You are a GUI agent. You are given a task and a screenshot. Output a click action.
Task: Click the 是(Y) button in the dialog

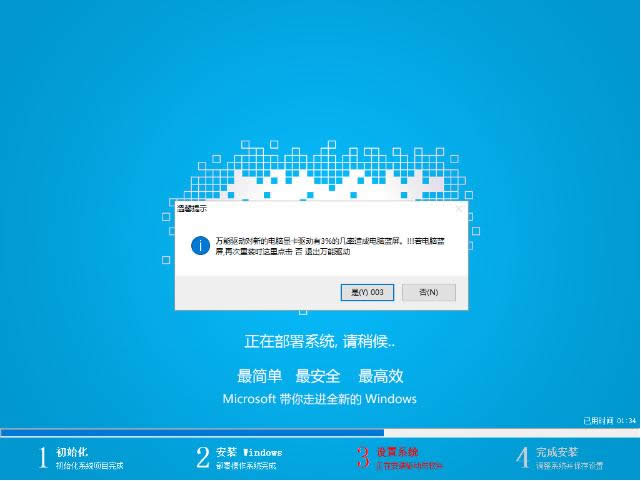pos(367,292)
